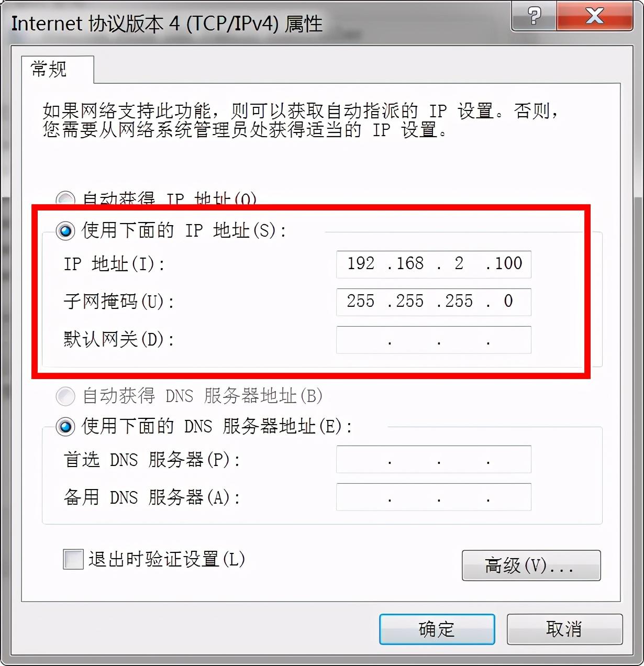Confirm with the 确定 button

(437, 629)
